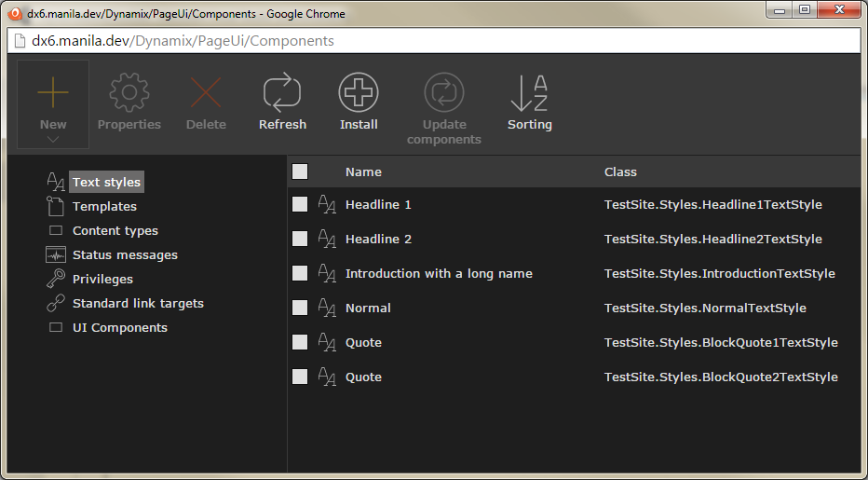This screenshot has width=868, height=480.
Task: Open Properties gear icon
Action: (129, 93)
